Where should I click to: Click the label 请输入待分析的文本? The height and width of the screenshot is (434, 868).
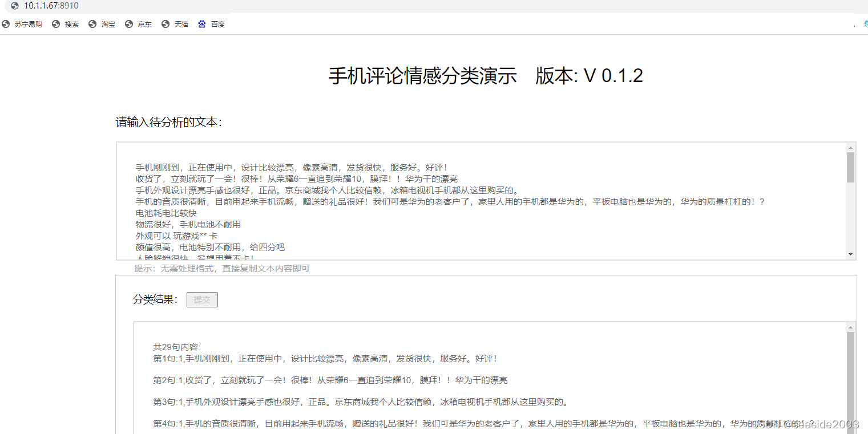pyautogui.click(x=169, y=122)
